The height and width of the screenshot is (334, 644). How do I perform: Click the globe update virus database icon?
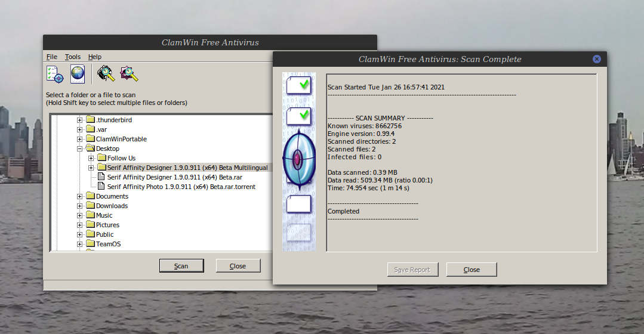pyautogui.click(x=78, y=75)
